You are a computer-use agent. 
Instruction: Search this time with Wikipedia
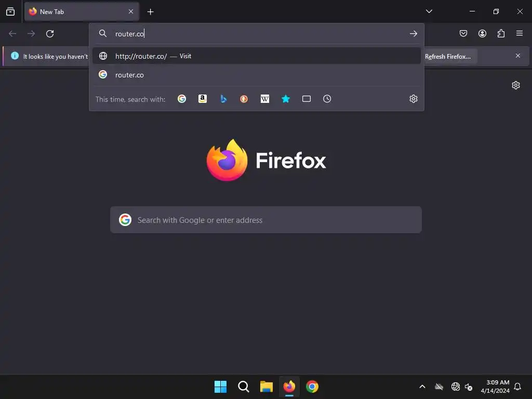(x=264, y=99)
